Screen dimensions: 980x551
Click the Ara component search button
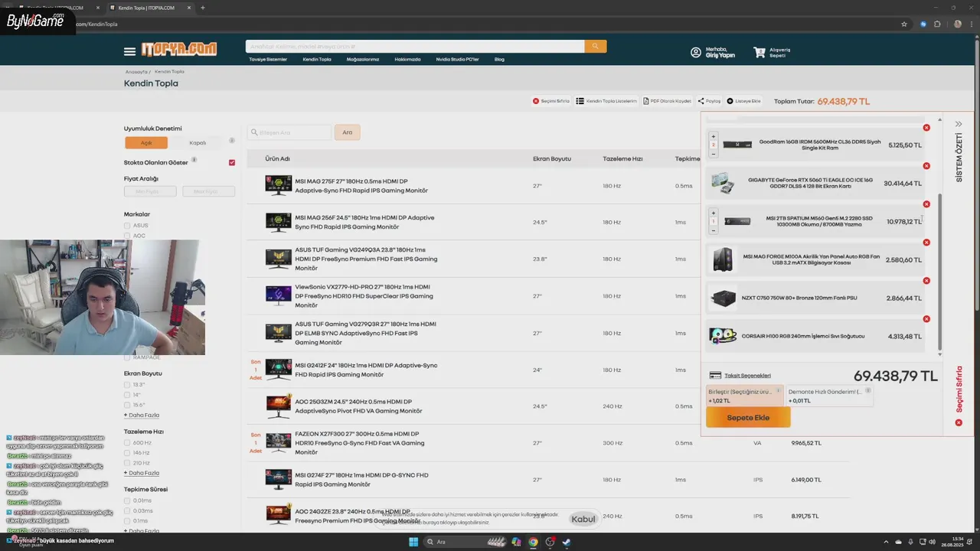point(347,132)
